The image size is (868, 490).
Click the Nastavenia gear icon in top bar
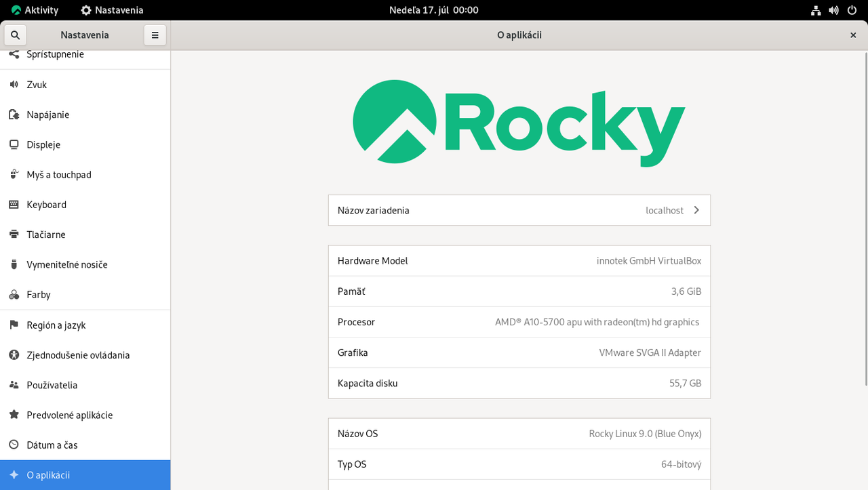86,10
